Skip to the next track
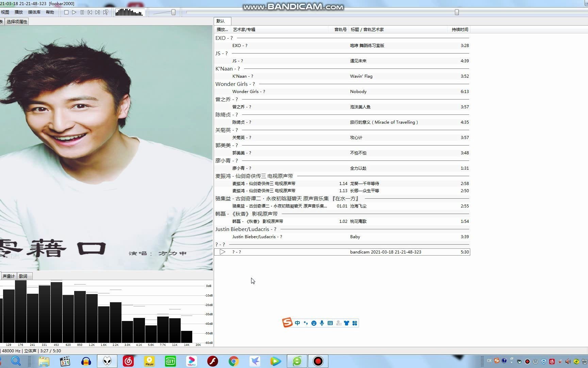This screenshot has height=368, width=588. pos(98,12)
